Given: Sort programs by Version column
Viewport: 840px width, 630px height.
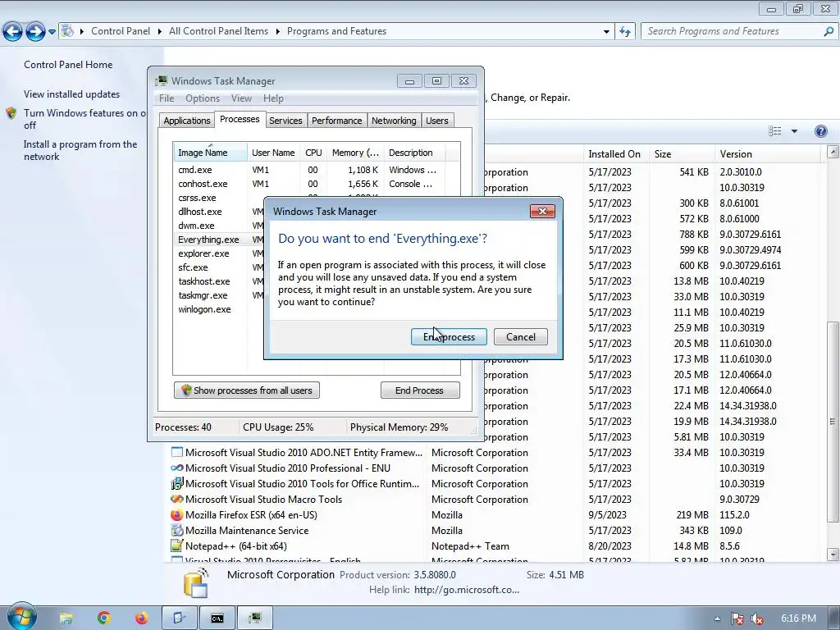Looking at the screenshot, I should (x=767, y=153).
